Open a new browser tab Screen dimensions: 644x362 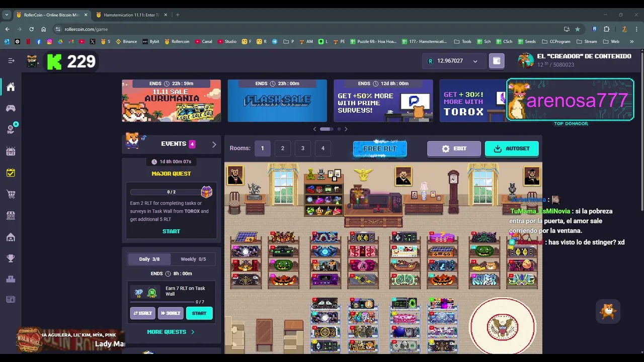coord(178,15)
